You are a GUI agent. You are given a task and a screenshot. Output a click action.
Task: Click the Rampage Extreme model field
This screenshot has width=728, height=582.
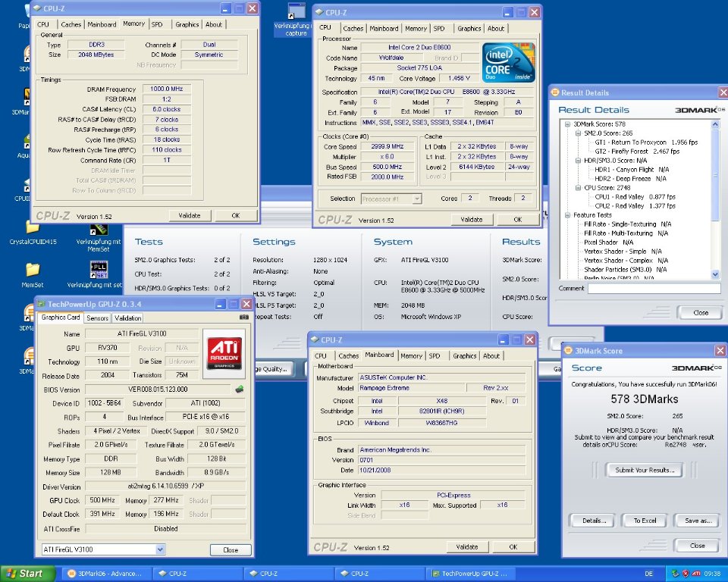tap(411, 388)
